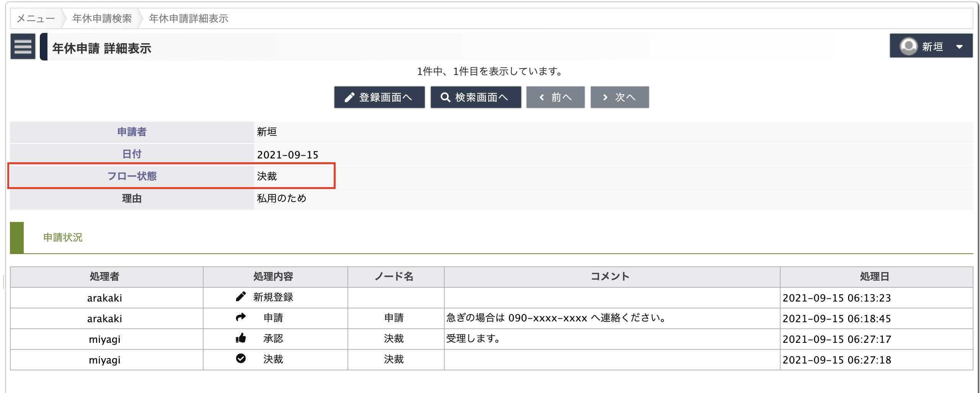Click the 申請者 field label
The height and width of the screenshot is (393, 980).
pos(132,132)
